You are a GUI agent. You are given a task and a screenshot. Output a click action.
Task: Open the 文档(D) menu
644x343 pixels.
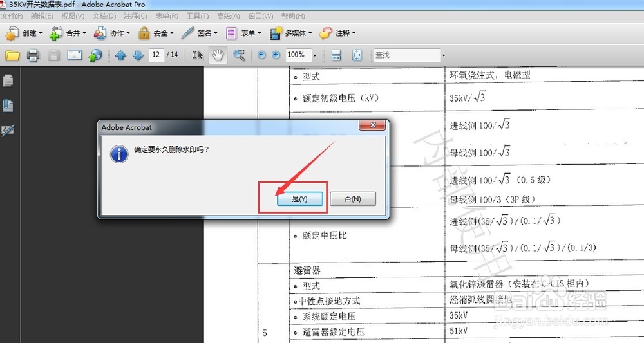coord(104,16)
